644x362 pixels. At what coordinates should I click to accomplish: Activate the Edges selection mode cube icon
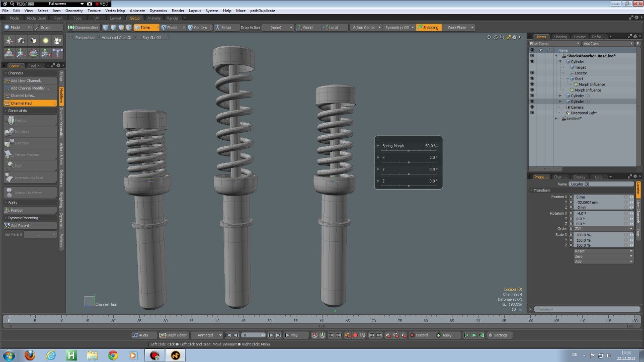pos(113,28)
